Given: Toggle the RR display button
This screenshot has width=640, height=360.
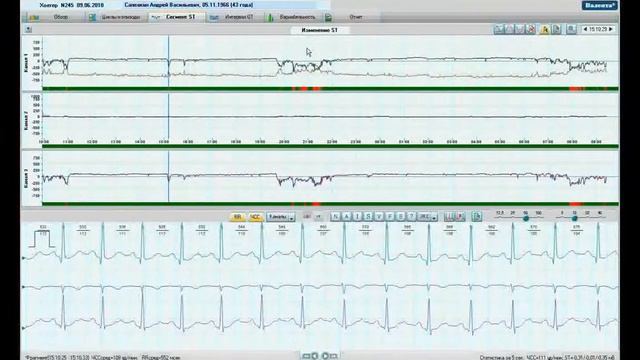Looking at the screenshot, I should tap(237, 217).
